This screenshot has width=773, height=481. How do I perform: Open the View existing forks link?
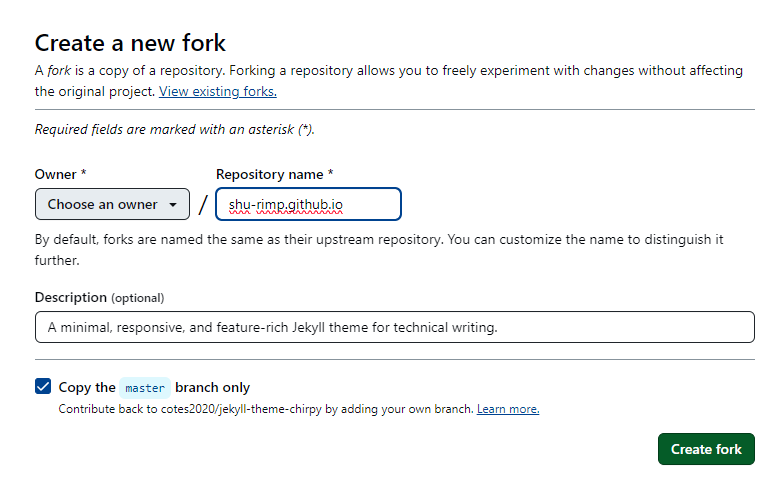click(x=217, y=92)
